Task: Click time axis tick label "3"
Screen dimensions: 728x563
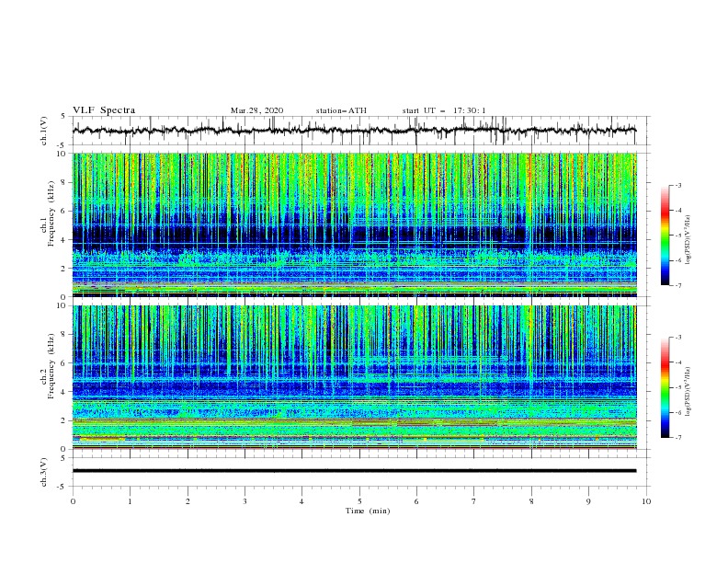Action: pos(245,501)
